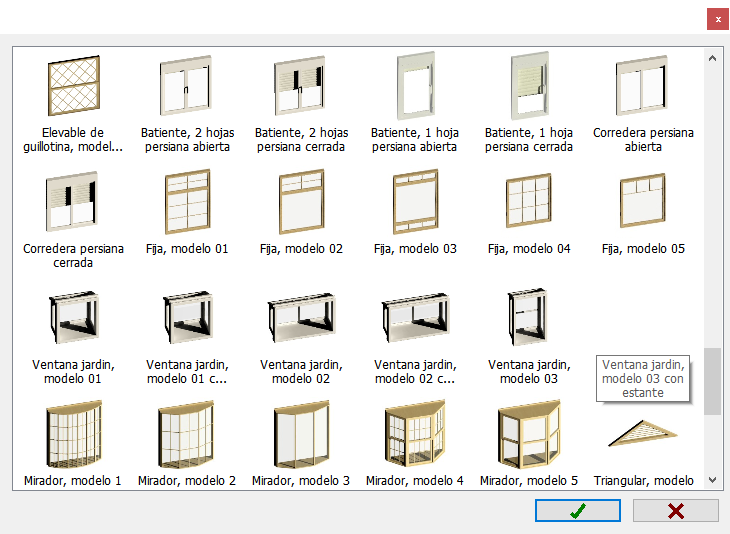
Task: Click the 'Elevable de guillotina, model...' label
Action: [73, 140]
